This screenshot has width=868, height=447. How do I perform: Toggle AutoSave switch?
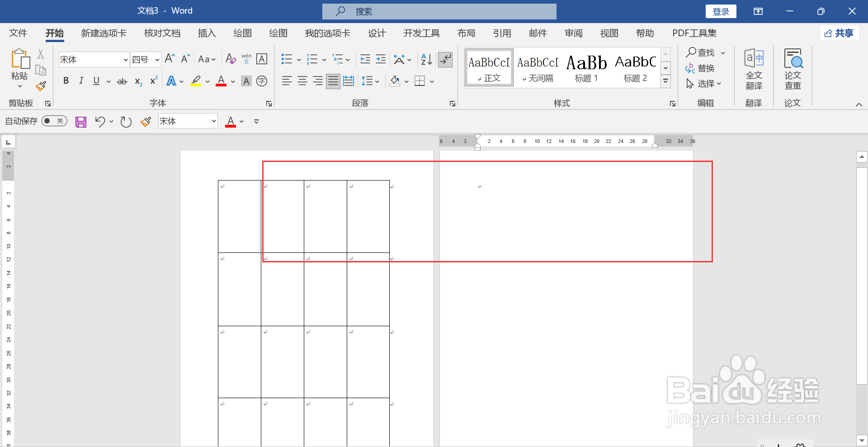[x=54, y=121]
